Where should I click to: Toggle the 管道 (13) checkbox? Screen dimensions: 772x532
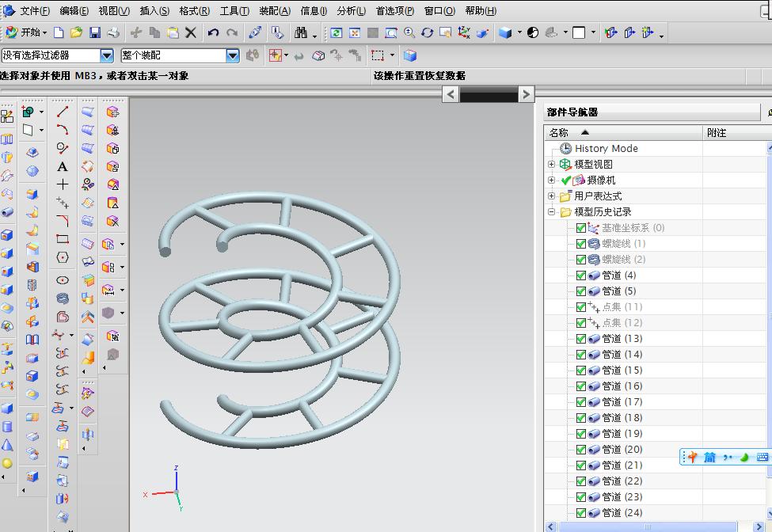[581, 339]
